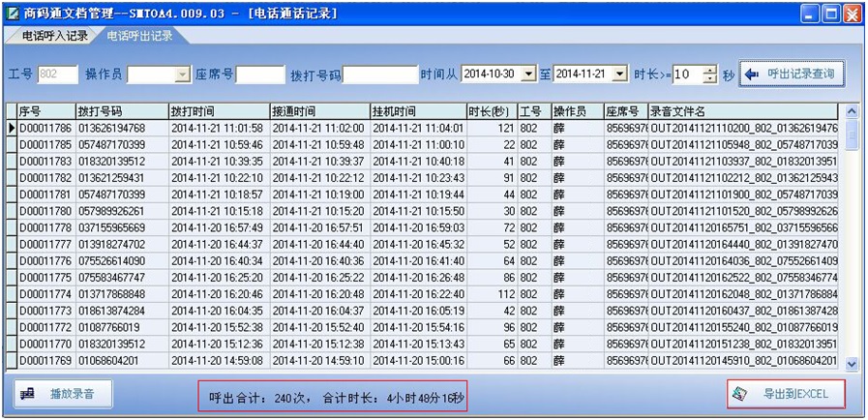Click the 座席号 input field
868x420 pixels.
(x=259, y=75)
